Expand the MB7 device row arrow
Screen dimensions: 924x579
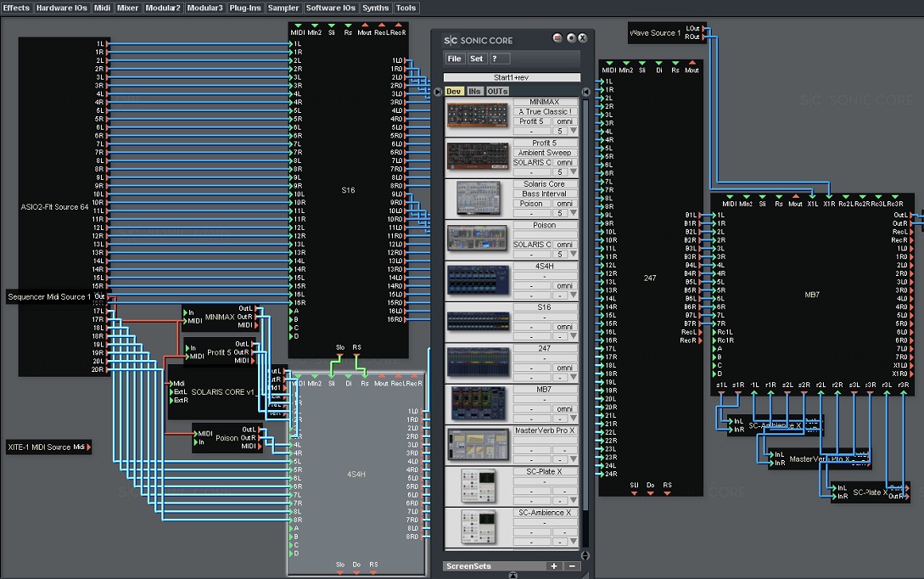(x=573, y=418)
